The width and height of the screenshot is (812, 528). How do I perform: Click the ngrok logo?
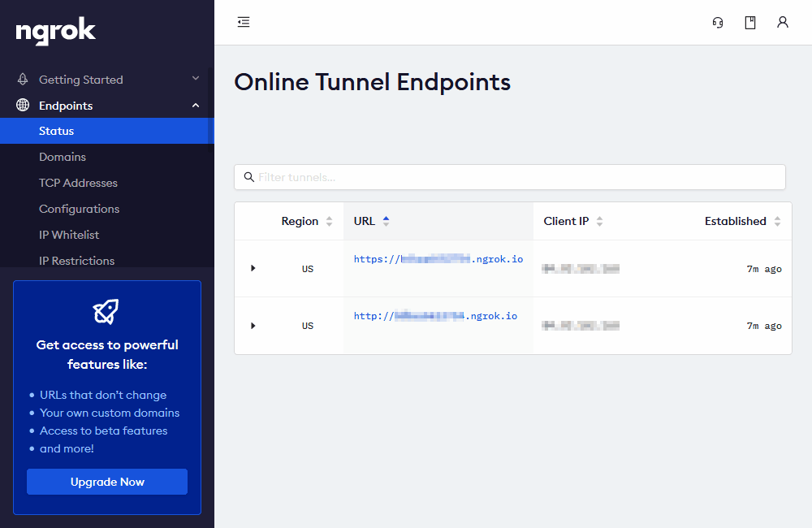point(55,31)
